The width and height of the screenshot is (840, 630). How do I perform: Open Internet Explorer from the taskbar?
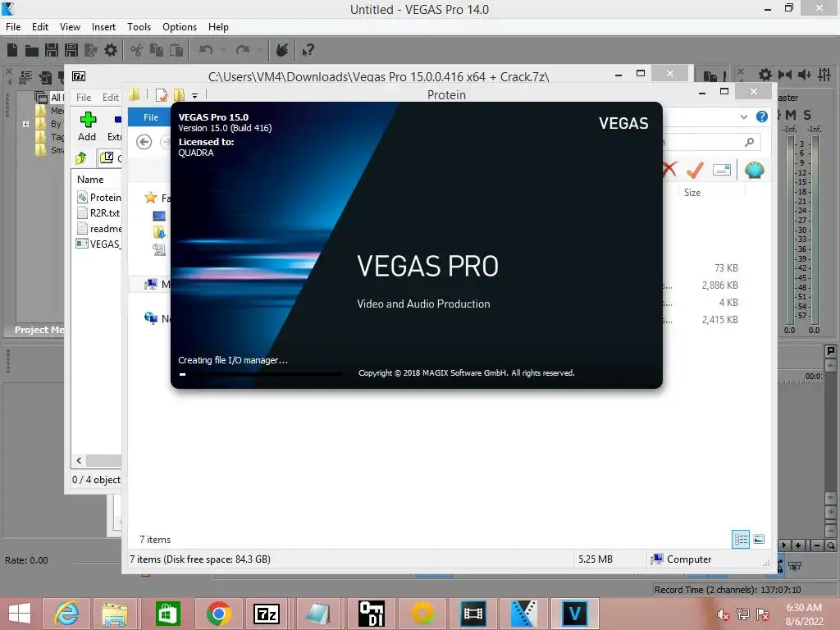[x=66, y=614]
